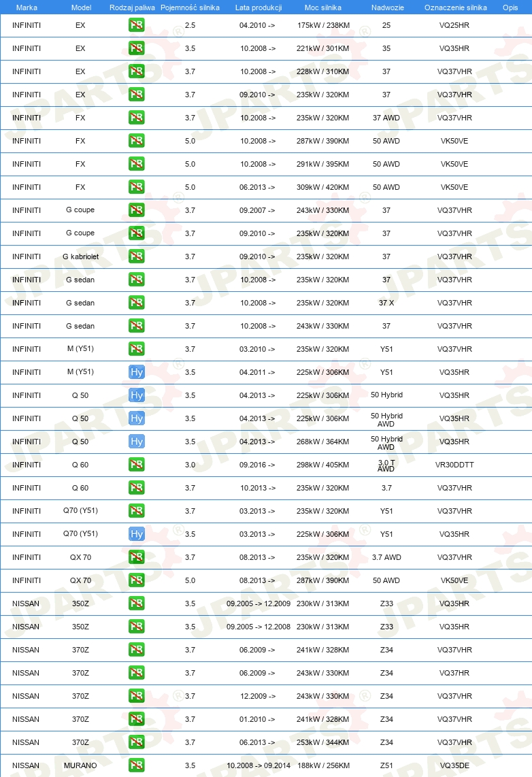Click petrol icon in FX 291kW / 395KM row
Screen dimensions: 532x777
pos(136,164)
